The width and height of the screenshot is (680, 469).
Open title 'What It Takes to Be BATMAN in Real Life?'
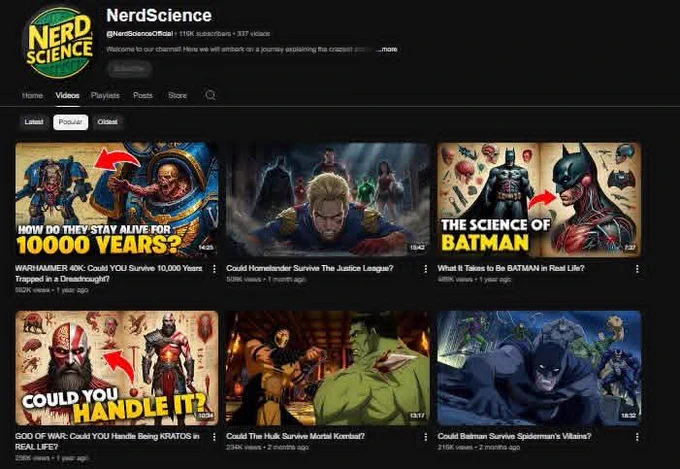511,268
